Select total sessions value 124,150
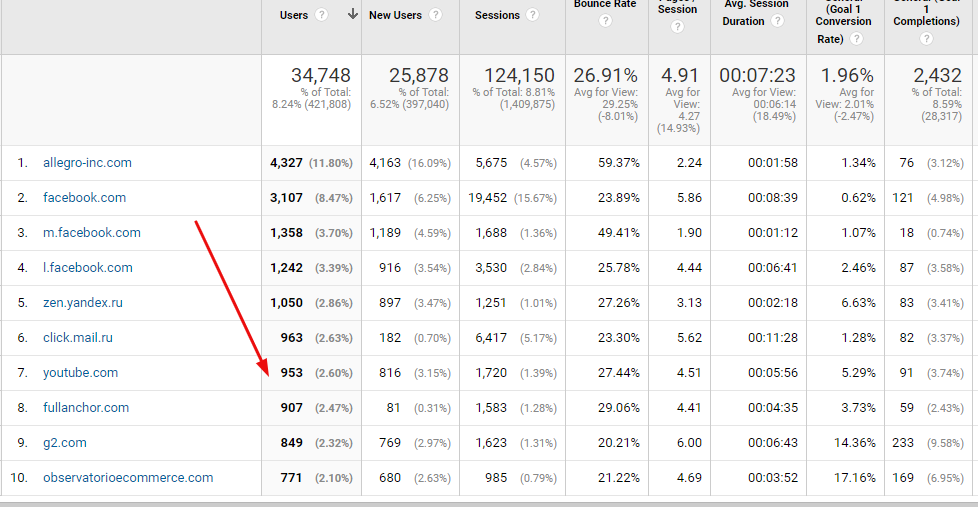Image resolution: width=978 pixels, height=507 pixels. [520, 75]
